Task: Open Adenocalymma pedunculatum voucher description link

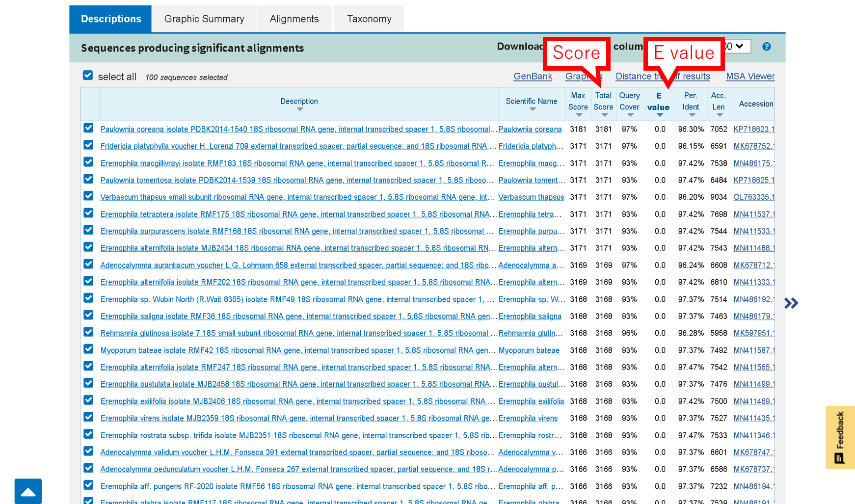Action: [x=298, y=469]
